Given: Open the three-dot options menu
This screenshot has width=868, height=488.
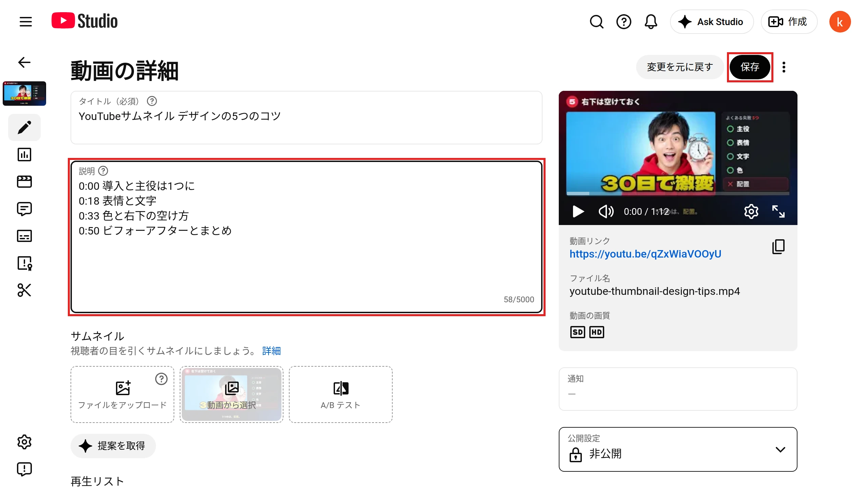Looking at the screenshot, I should [784, 67].
